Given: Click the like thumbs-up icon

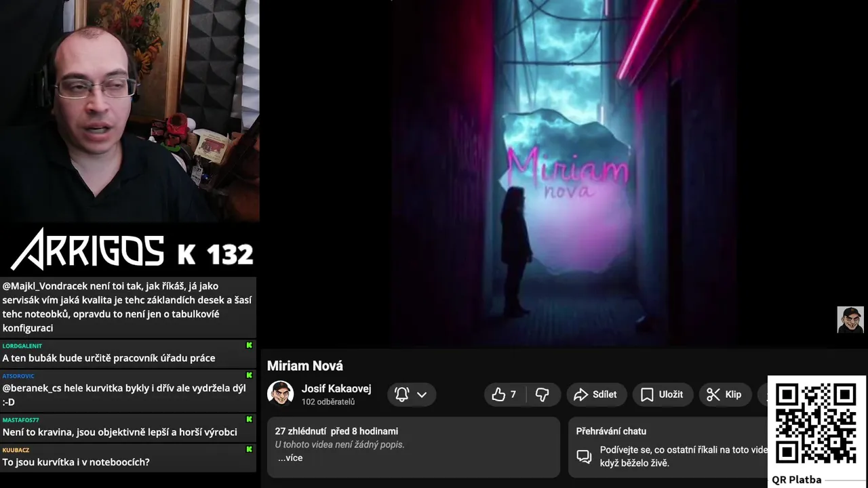Looking at the screenshot, I should pyautogui.click(x=498, y=394).
